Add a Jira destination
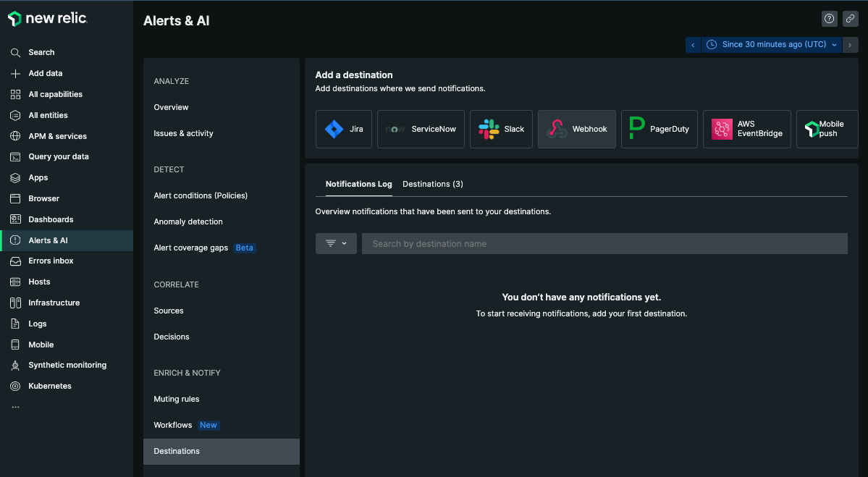 344,129
